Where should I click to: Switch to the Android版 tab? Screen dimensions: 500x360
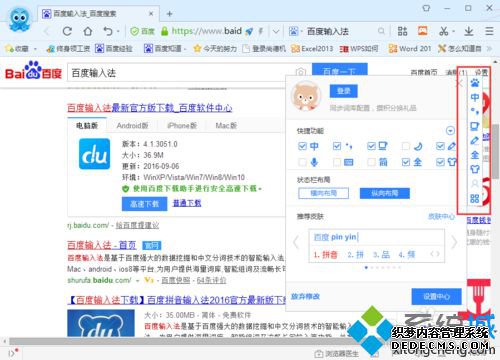coord(132,126)
